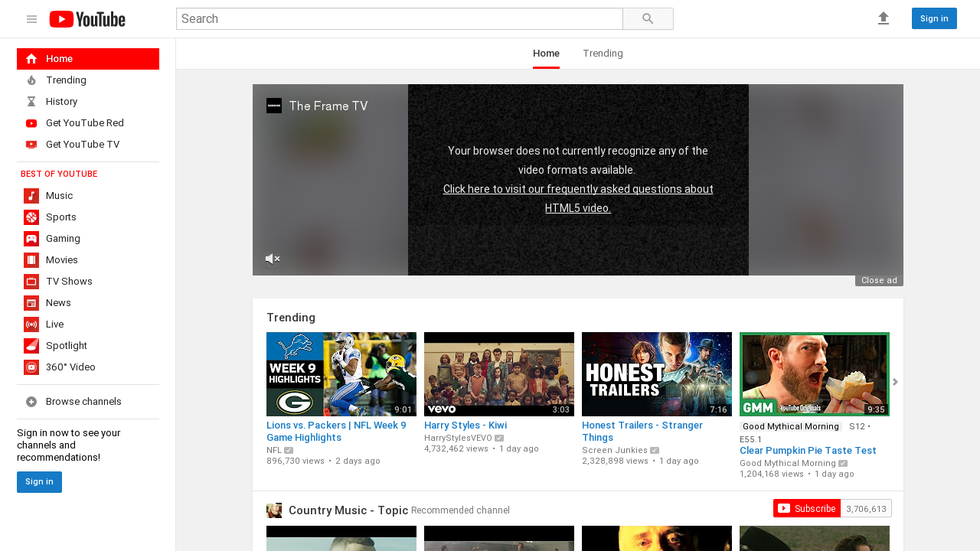Open Clear Pumpkin Pie Taste Test thumbnail
Image resolution: width=980 pixels, height=551 pixels.
point(815,374)
